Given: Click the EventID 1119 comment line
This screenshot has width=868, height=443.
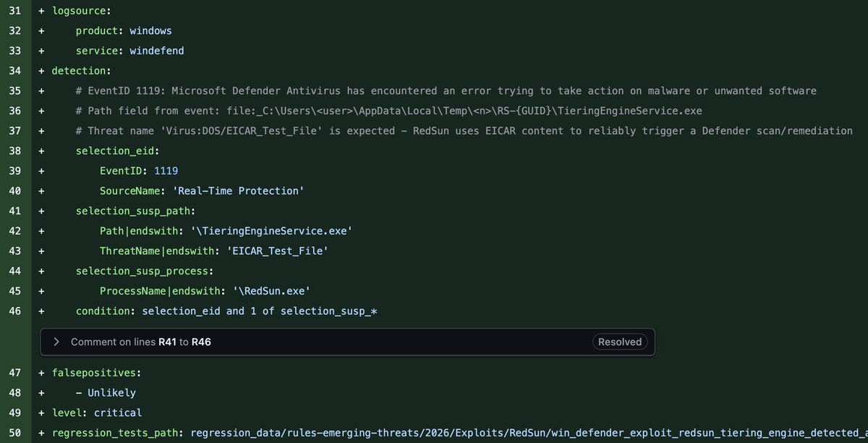Looking at the screenshot, I should pos(446,91).
